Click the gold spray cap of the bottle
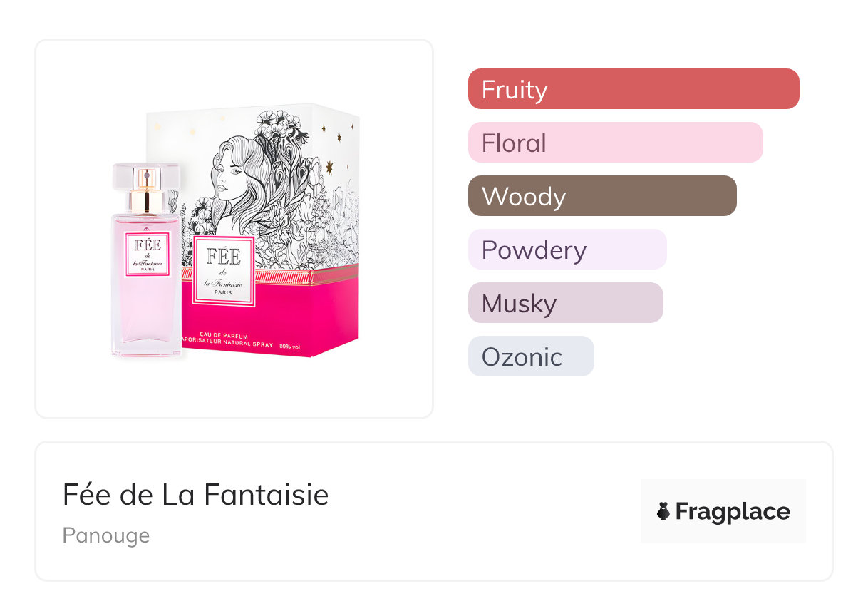This screenshot has width=868, height=616. (x=148, y=192)
